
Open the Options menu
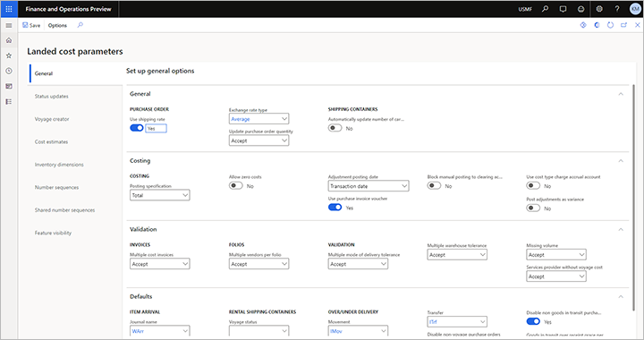(x=57, y=25)
